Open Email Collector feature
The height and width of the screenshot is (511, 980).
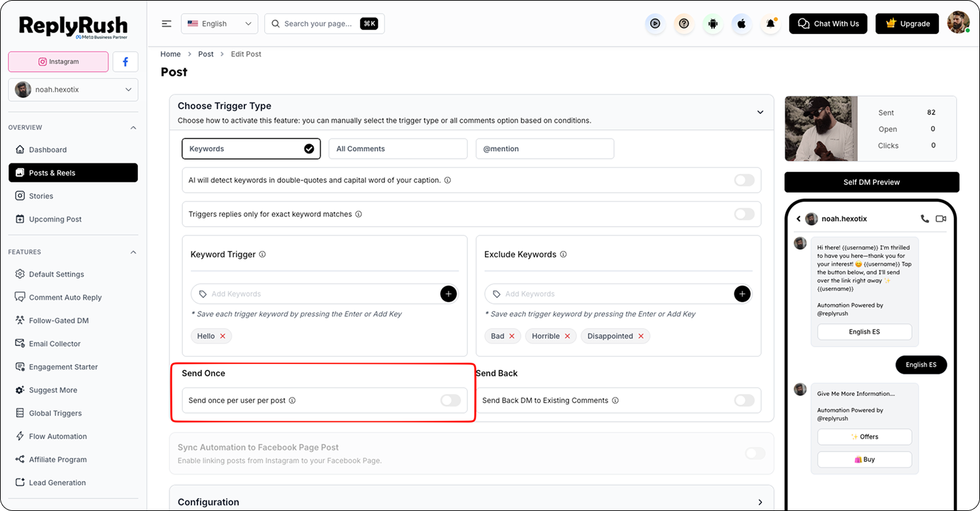click(73, 344)
